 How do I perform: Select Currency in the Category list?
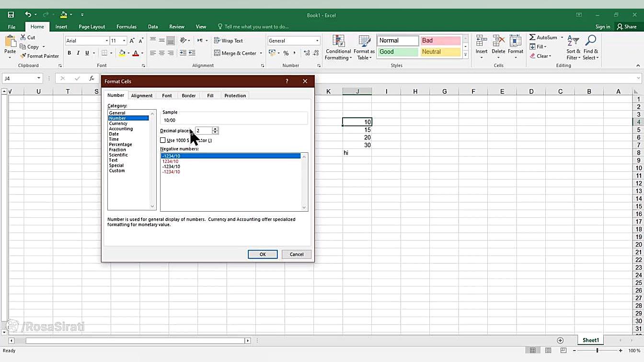[118, 124]
